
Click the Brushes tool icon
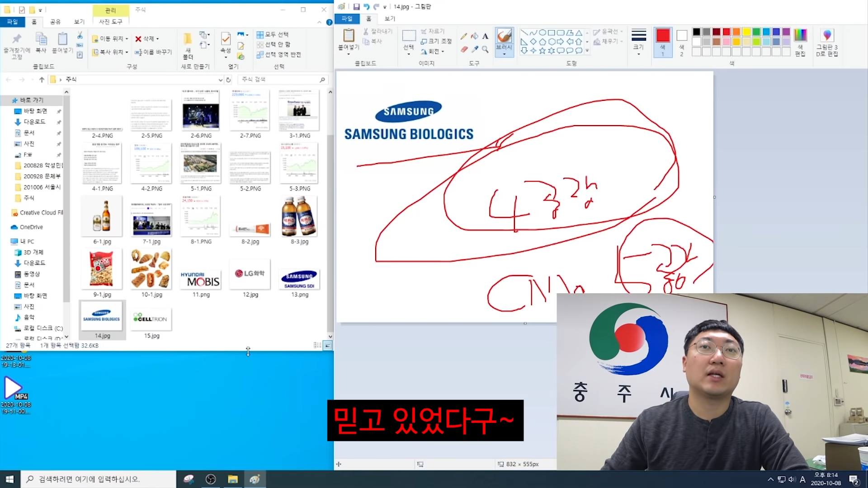504,36
